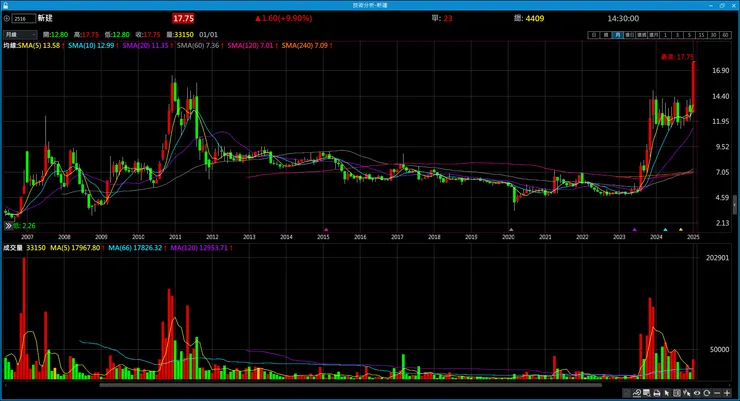The height and width of the screenshot is (401, 740).
Task: Click the SMA(60) 7.36 indicator label
Action: (200, 45)
